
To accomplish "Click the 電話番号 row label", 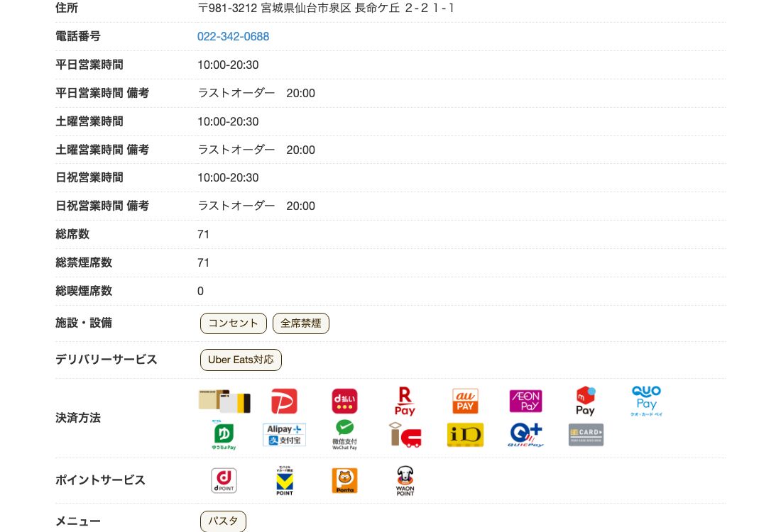I will tap(77, 36).
